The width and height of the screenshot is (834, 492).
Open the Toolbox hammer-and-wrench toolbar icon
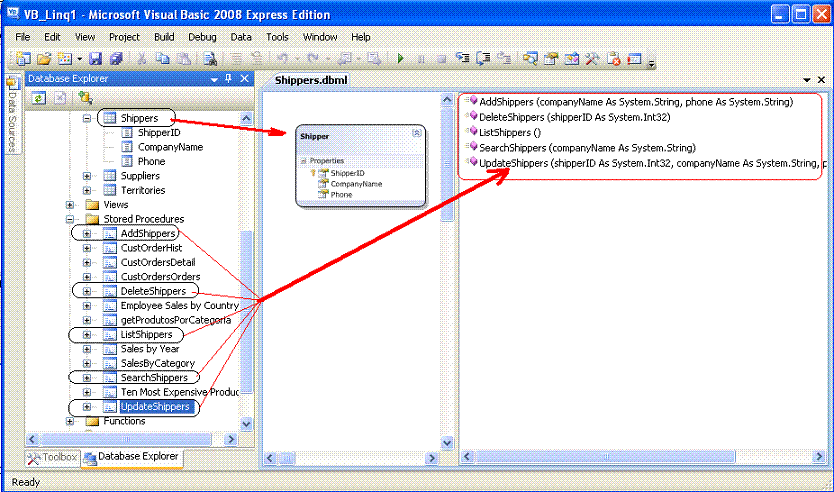point(592,59)
